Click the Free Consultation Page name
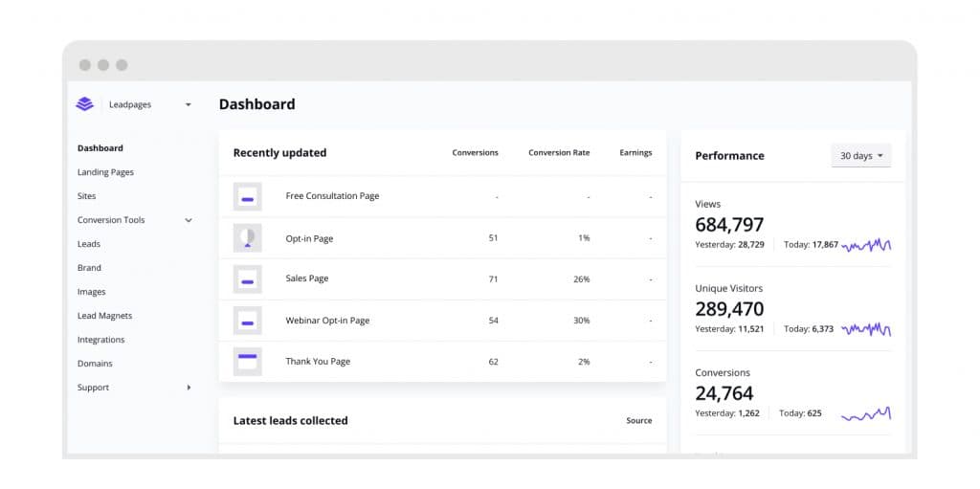Image resolution: width=980 pixels, height=489 pixels. tap(332, 196)
